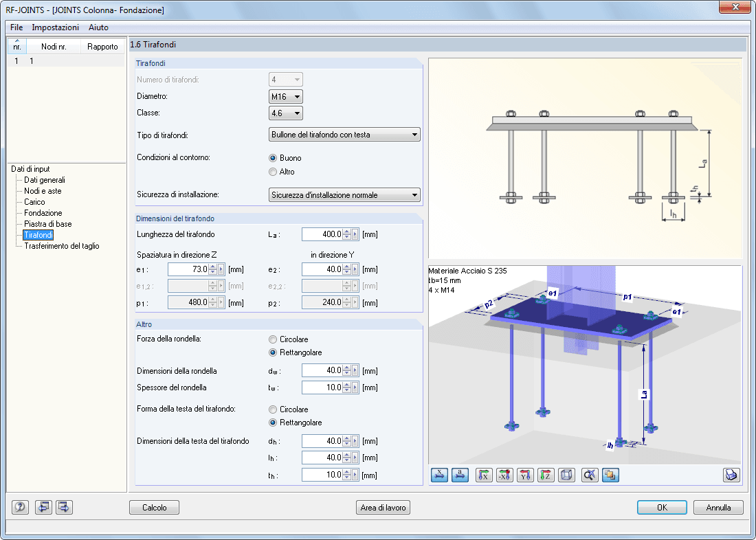The width and height of the screenshot is (756, 540).
Task: Select 'Nodi e aste' in the tree
Action: [x=43, y=191]
